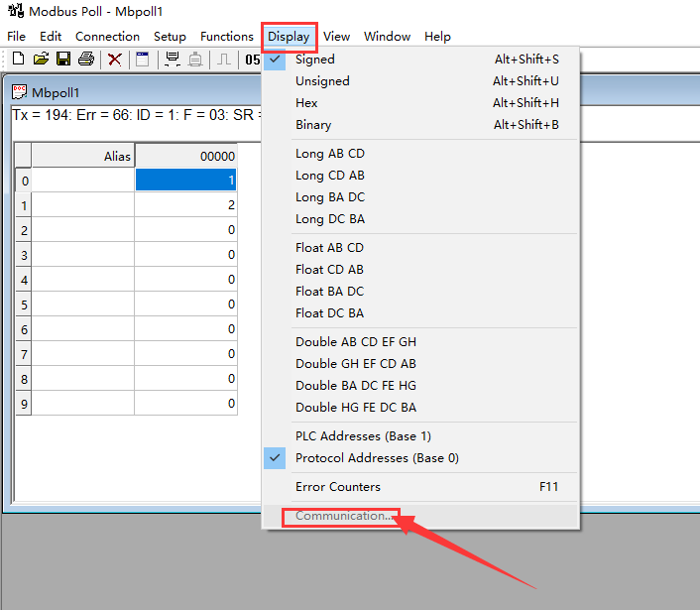Click the Open file folder icon
This screenshot has width=700, height=610.
point(41,60)
